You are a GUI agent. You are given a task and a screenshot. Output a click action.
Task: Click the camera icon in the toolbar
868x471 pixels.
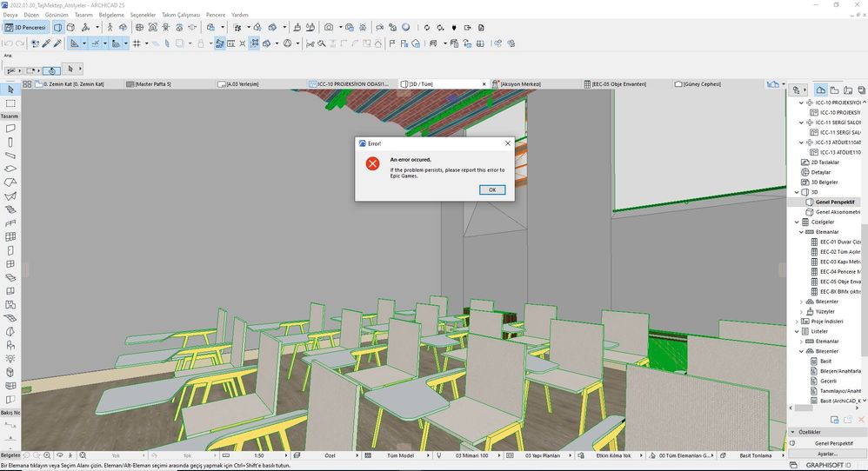[329, 28]
